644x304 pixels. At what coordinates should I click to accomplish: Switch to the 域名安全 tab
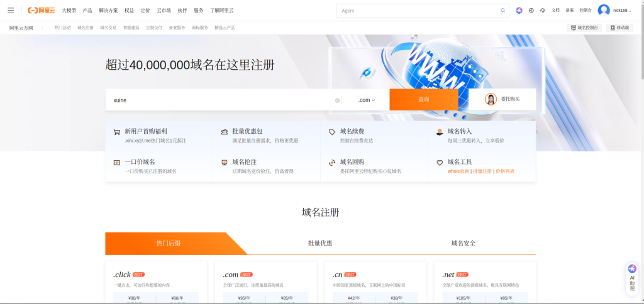coord(464,243)
